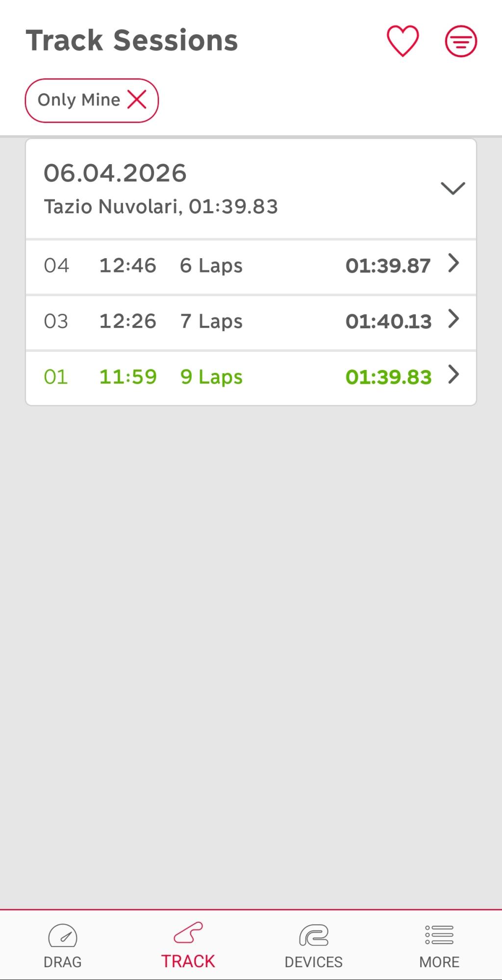This screenshot has height=980, width=502.
Task: Switch to the DEVICES tab label
Action: (x=314, y=962)
